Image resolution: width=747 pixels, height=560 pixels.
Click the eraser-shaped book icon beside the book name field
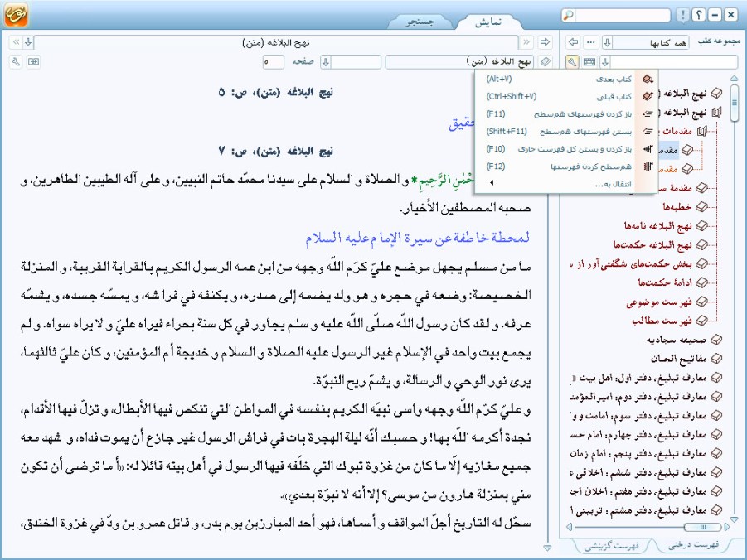[x=545, y=61]
